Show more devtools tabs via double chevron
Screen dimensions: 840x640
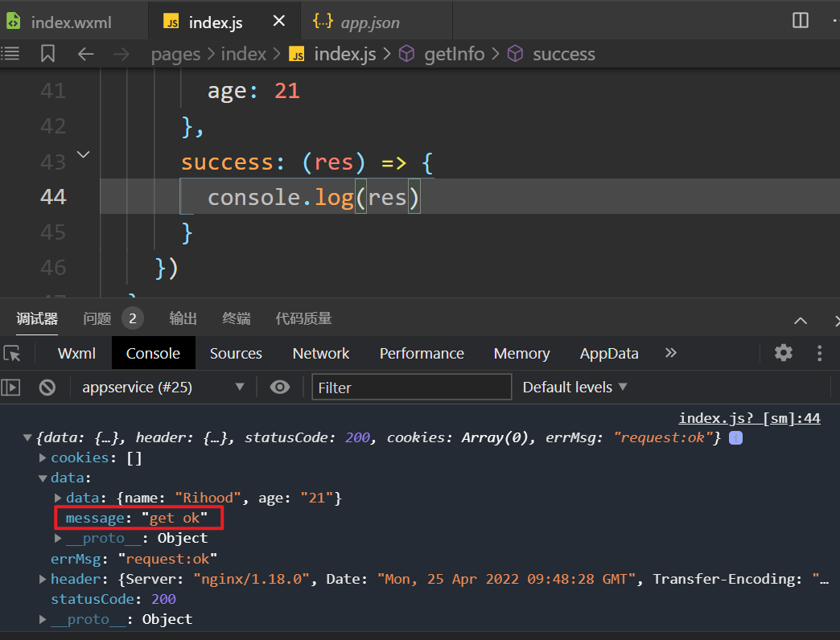671,353
